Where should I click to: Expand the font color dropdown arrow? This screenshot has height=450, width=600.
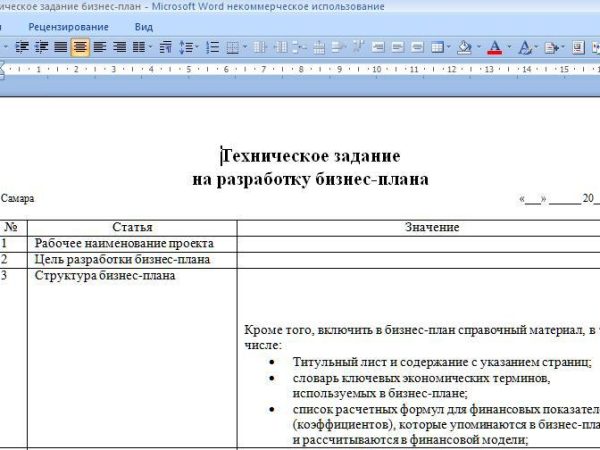[x=509, y=47]
